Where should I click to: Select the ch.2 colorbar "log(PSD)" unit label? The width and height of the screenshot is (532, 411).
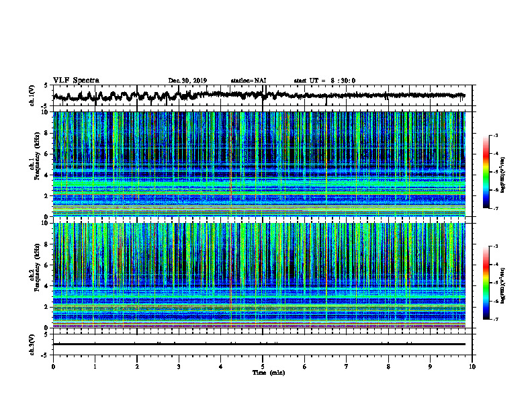(503, 286)
